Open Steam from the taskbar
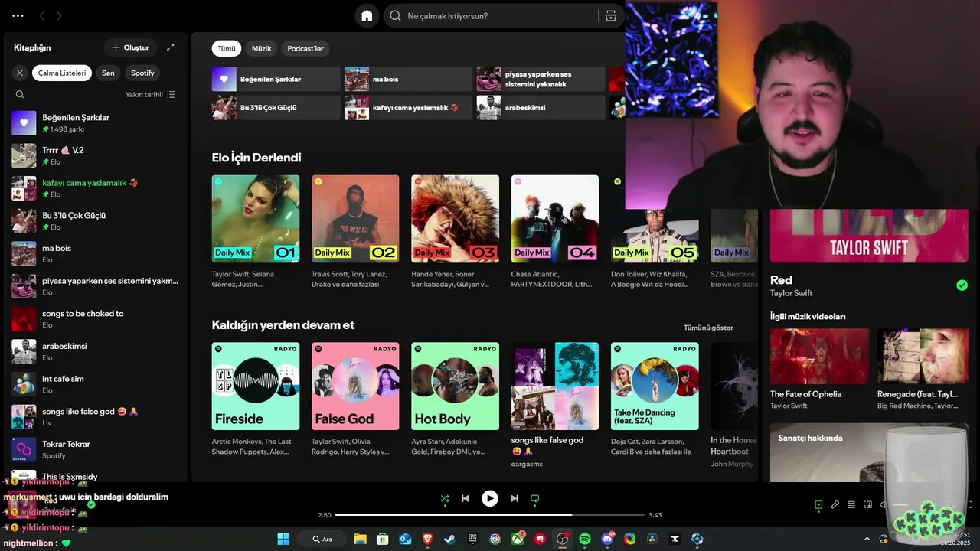Screen dimensions: 980x551 450,539
